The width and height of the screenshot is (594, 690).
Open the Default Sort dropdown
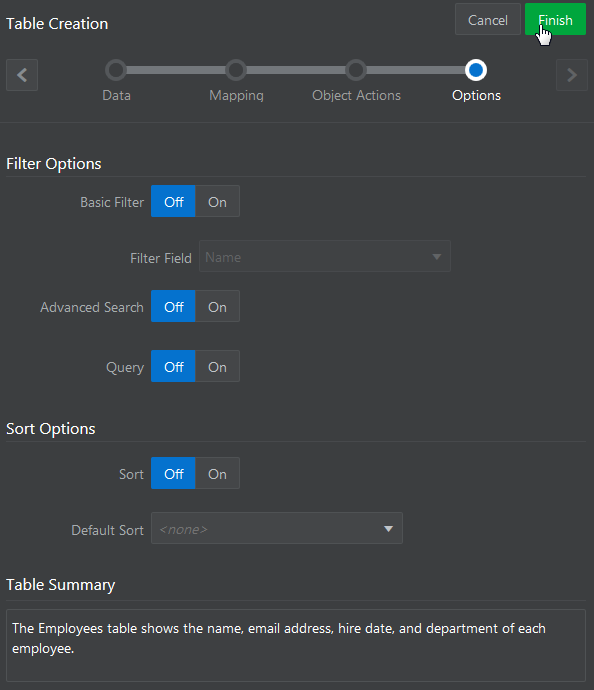coord(277,528)
